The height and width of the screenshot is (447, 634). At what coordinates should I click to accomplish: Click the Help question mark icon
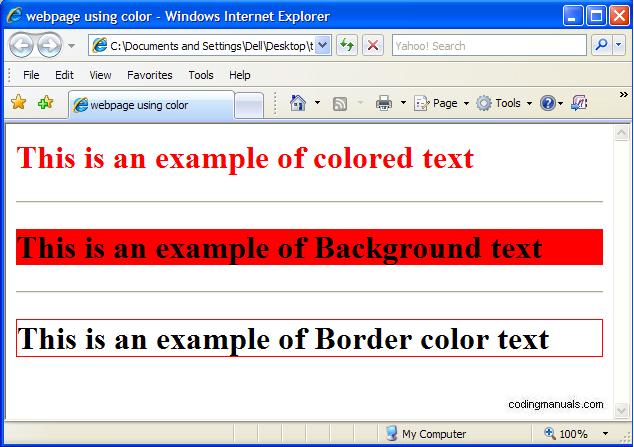(x=547, y=103)
